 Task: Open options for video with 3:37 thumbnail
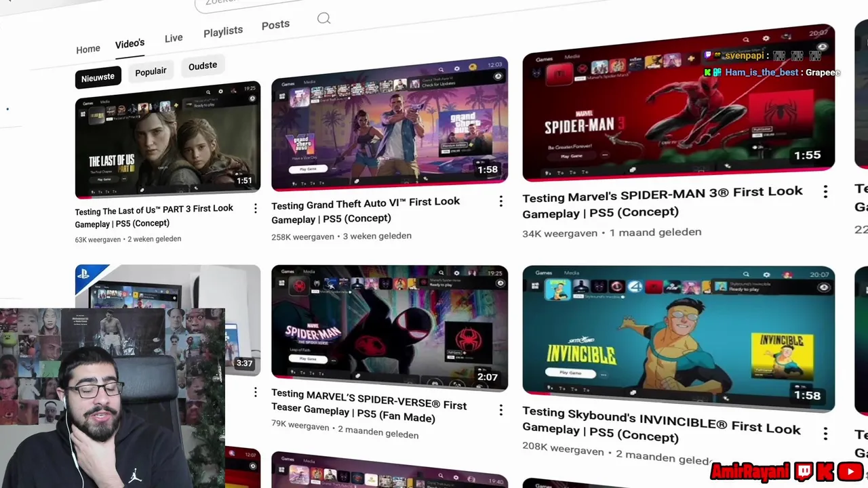pyautogui.click(x=256, y=392)
